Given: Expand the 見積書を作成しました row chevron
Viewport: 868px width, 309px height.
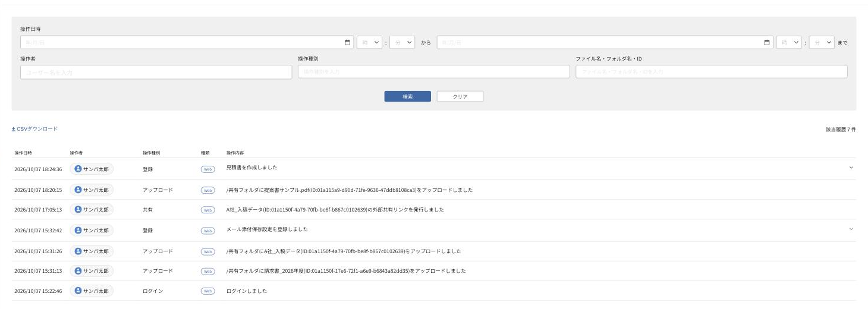Looking at the screenshot, I should coord(851,168).
